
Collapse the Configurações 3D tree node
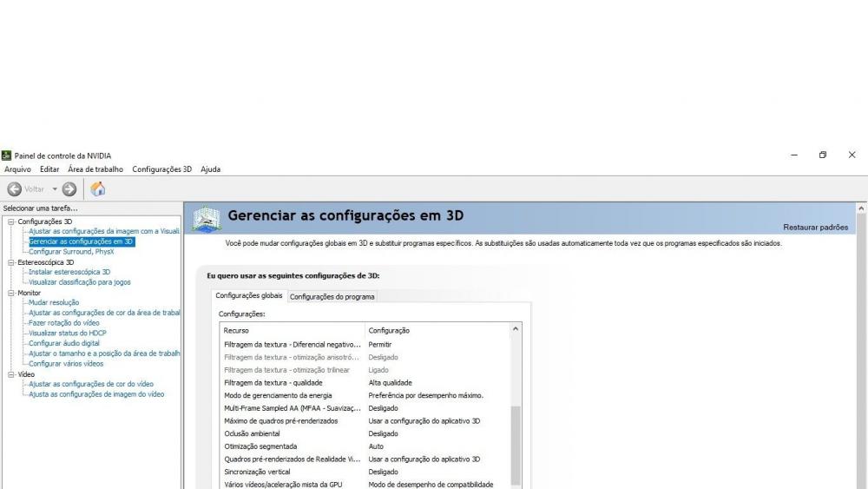click(x=10, y=221)
